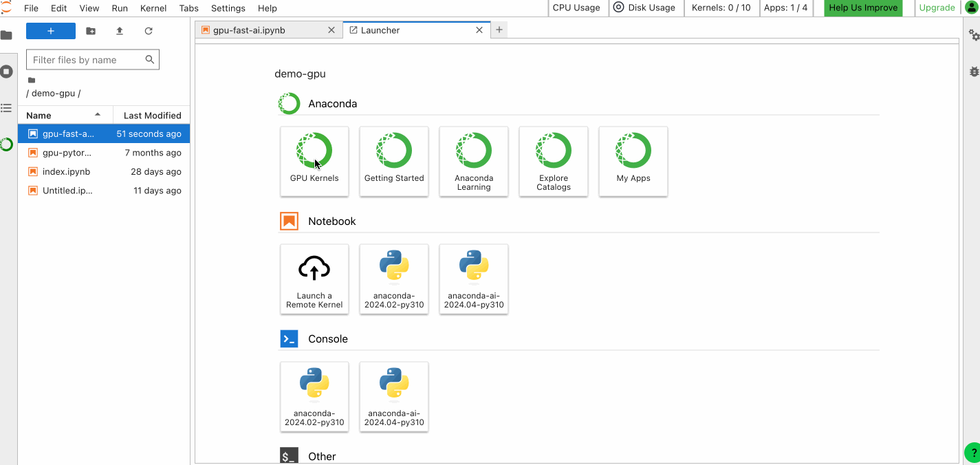This screenshot has height=465, width=980.
Task: Create notebook with anaconda-ai-2024.04-py310 kernel
Action: point(474,279)
